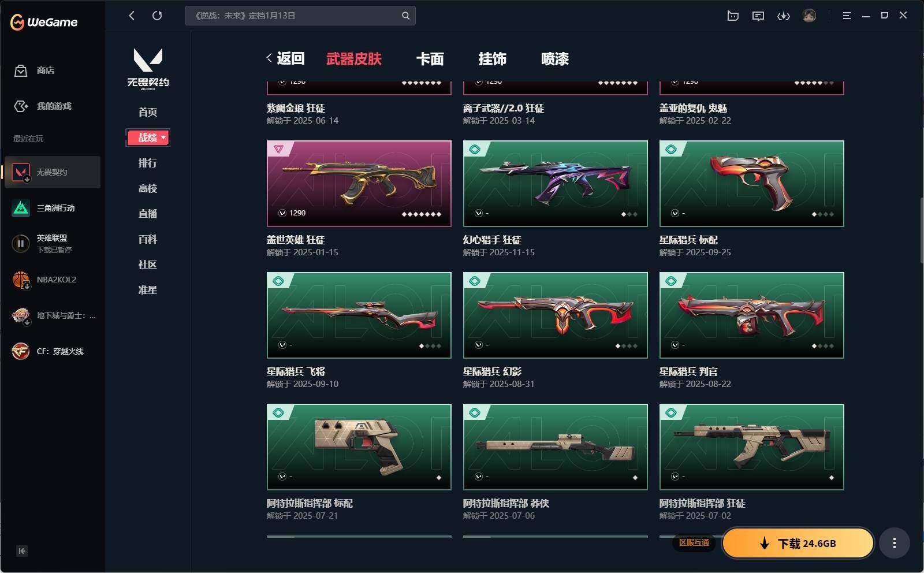Open the hamburger main menu icon
The width and height of the screenshot is (924, 573).
[x=847, y=16]
